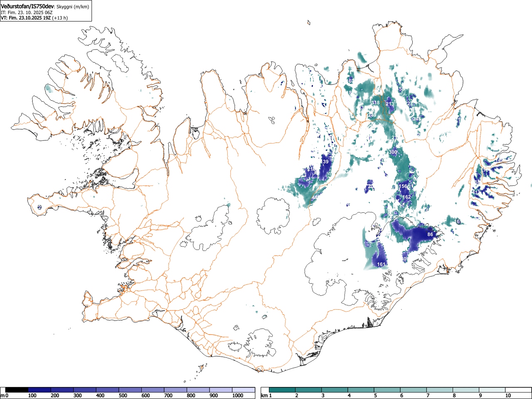This screenshot has width=532, height=399.
Task: Click the IT: Fim. 23. 10. 2025 06Z line
Action: coord(27,12)
